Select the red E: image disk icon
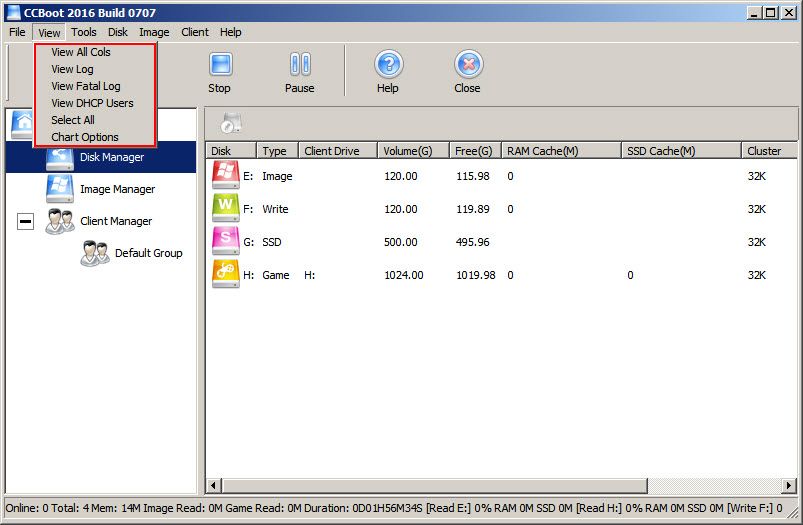Viewport: 803px width, 525px height. [226, 175]
